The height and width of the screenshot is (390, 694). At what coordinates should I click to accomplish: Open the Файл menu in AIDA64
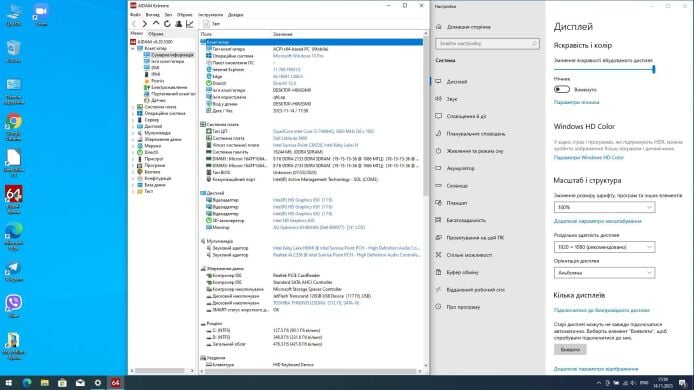(x=135, y=15)
